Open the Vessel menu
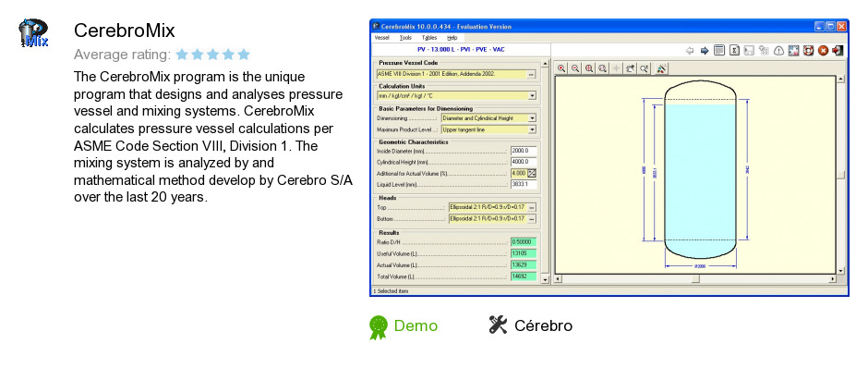The height and width of the screenshot is (368, 868). click(382, 38)
